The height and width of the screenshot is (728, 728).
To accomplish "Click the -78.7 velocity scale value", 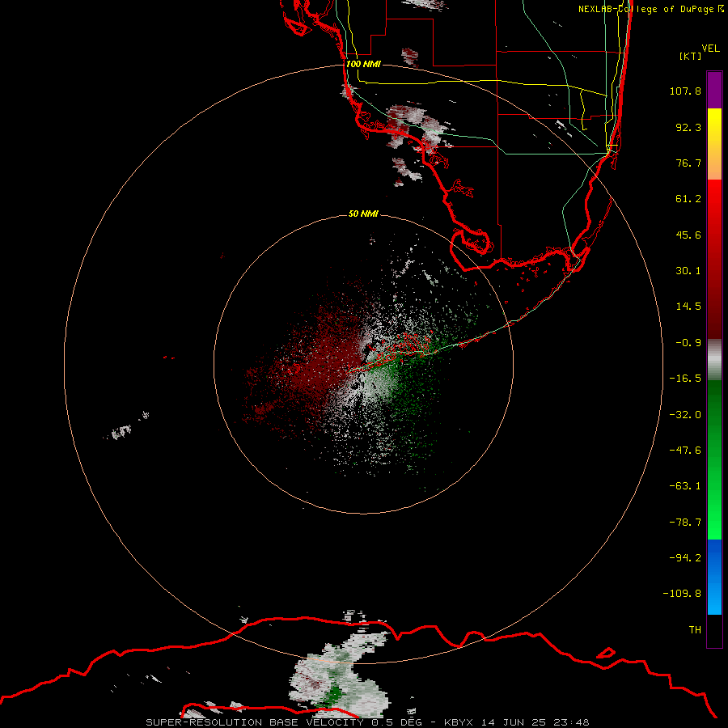I will [x=685, y=523].
